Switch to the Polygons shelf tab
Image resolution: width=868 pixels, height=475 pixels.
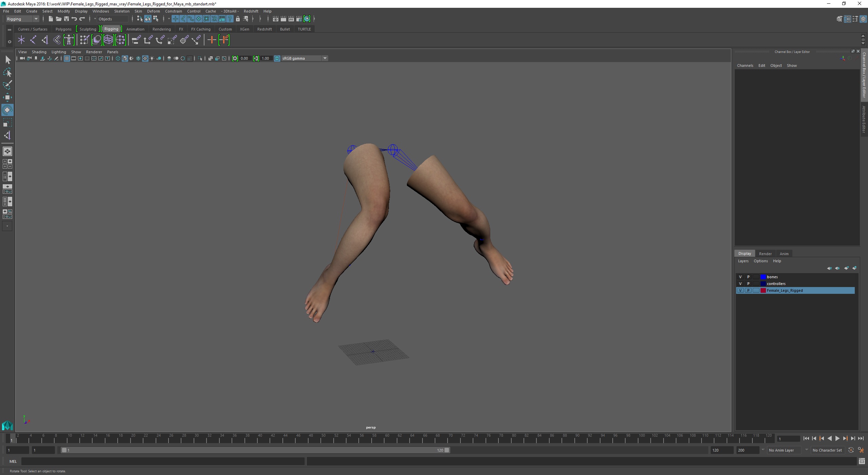[63, 29]
